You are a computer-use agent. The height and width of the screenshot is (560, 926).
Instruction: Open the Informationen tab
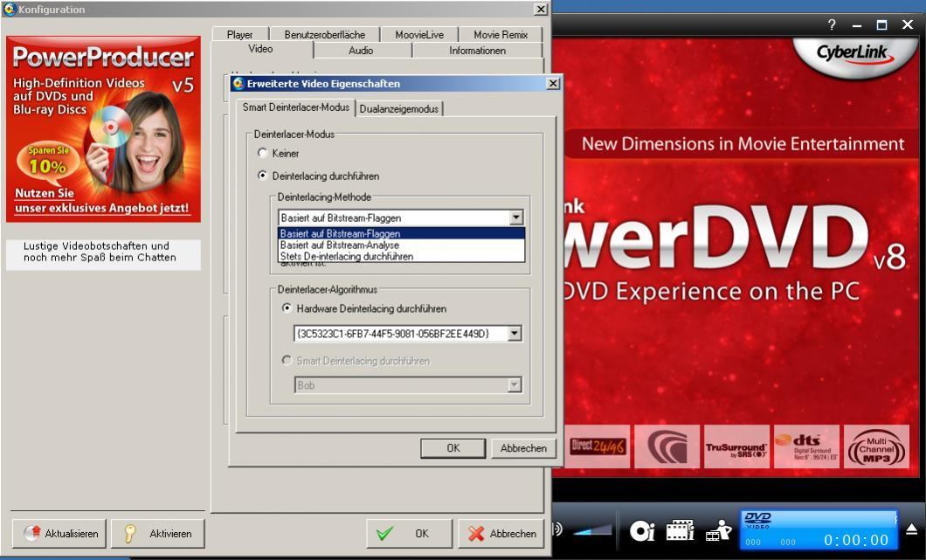tap(477, 51)
